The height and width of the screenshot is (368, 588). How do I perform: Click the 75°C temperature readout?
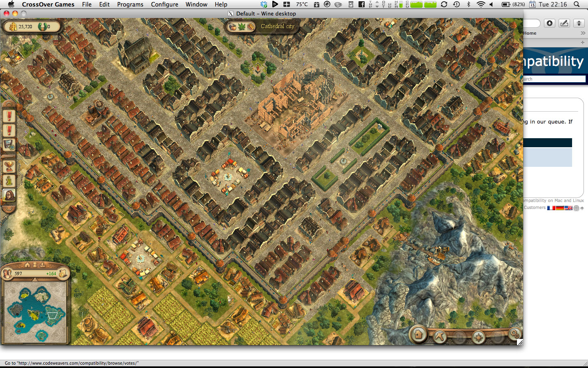click(x=302, y=4)
